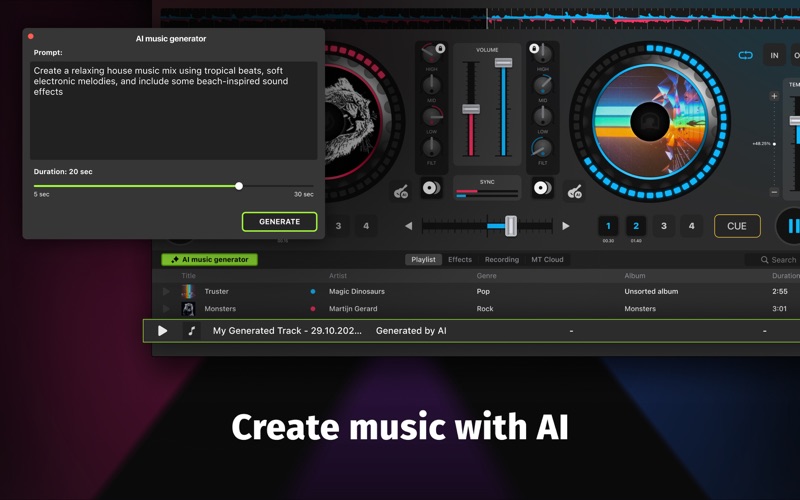800x500 pixels.
Task: Click the left deck LOW knob
Action: coord(432,116)
